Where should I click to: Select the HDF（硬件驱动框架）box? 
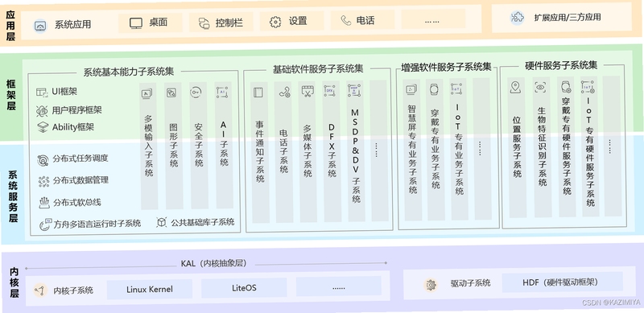[562, 282]
